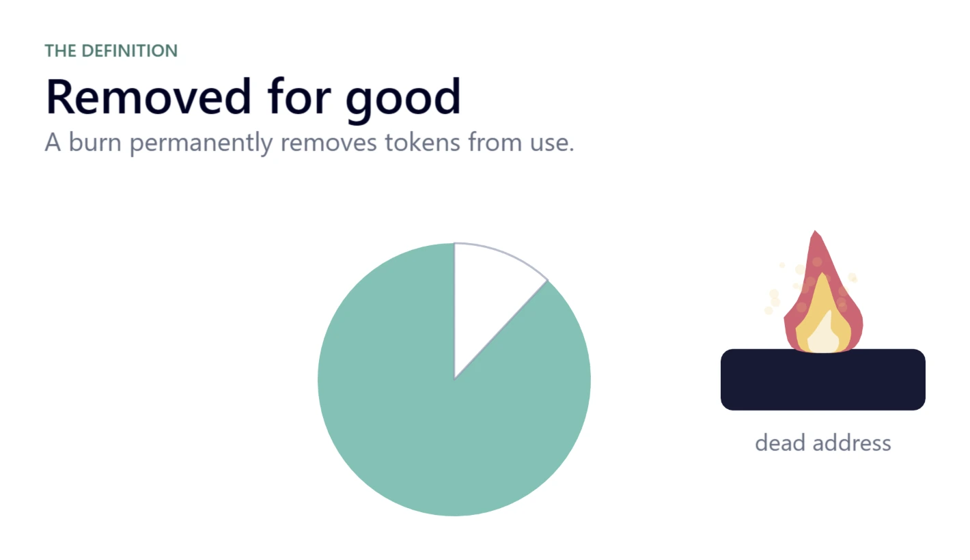Click the word "burn" in the subtitle

pos(96,143)
